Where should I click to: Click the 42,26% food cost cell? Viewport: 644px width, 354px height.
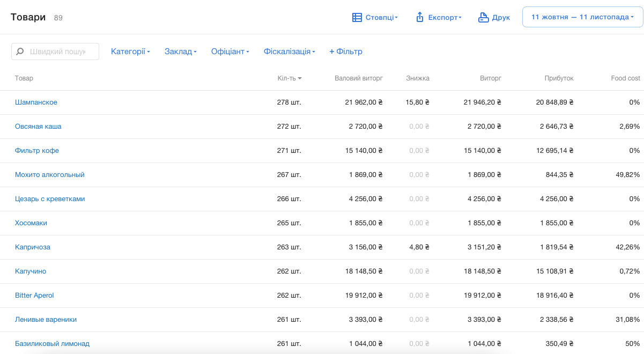(x=627, y=247)
